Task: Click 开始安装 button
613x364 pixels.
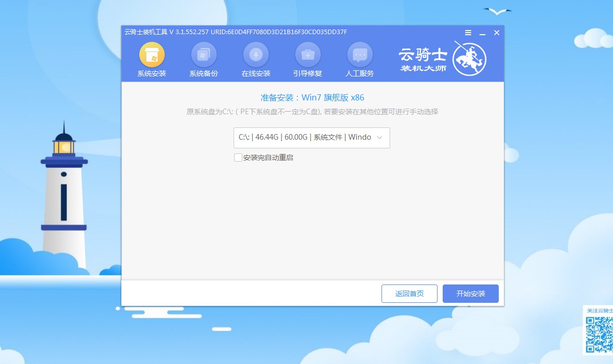Action: point(471,294)
